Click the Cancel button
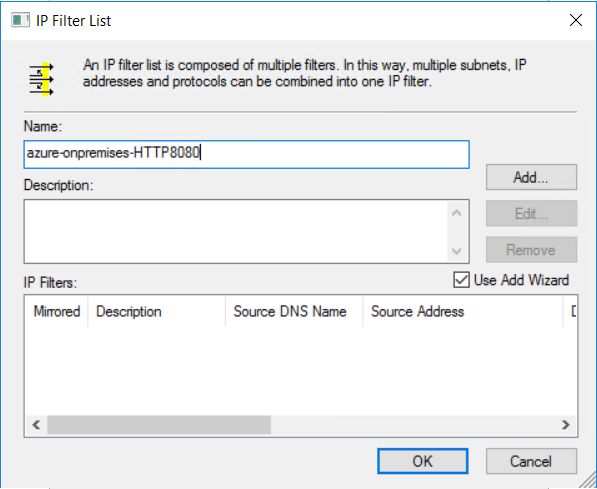The height and width of the screenshot is (489, 597). [x=531, y=461]
